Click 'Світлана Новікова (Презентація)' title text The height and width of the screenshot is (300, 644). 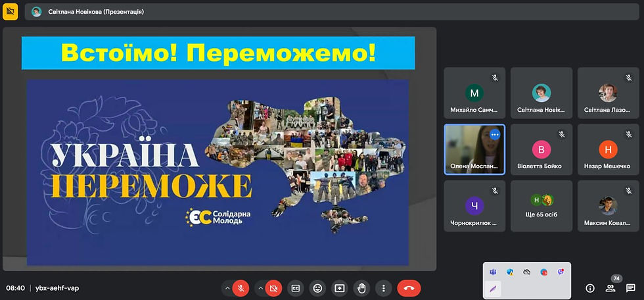(x=96, y=12)
